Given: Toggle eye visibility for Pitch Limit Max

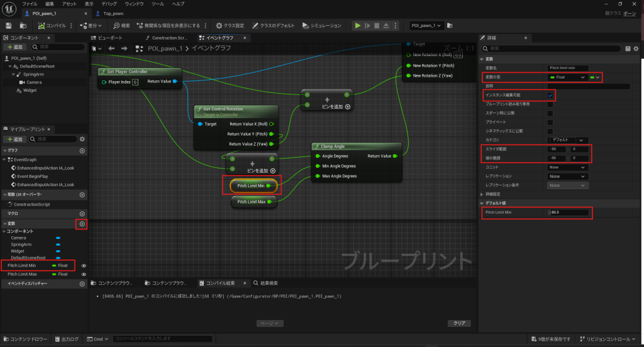Looking at the screenshot, I should tap(84, 274).
